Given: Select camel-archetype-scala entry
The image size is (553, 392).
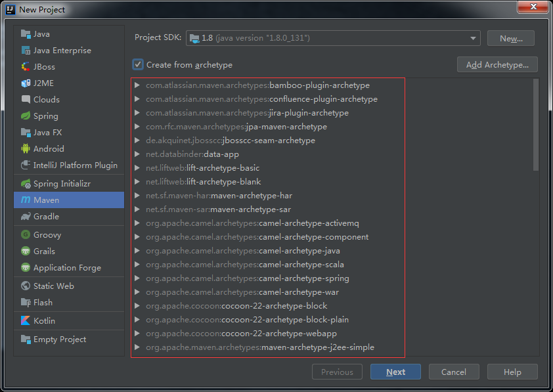Looking at the screenshot, I should pos(245,265).
